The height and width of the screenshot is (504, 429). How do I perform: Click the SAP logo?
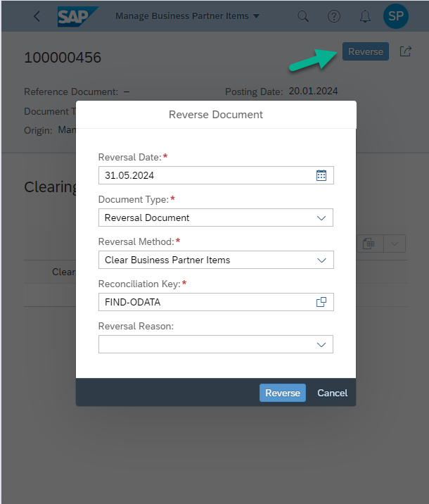pyautogui.click(x=78, y=16)
